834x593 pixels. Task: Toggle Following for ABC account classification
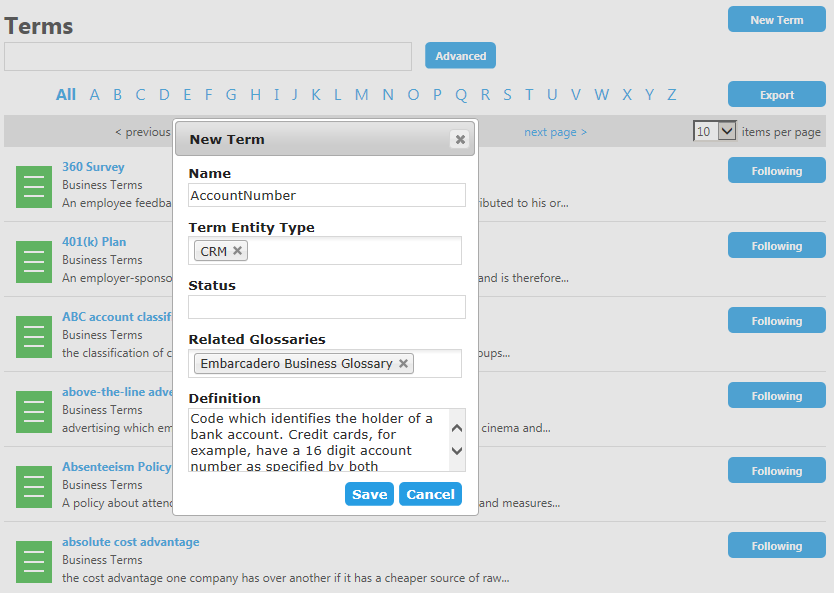[x=777, y=321]
